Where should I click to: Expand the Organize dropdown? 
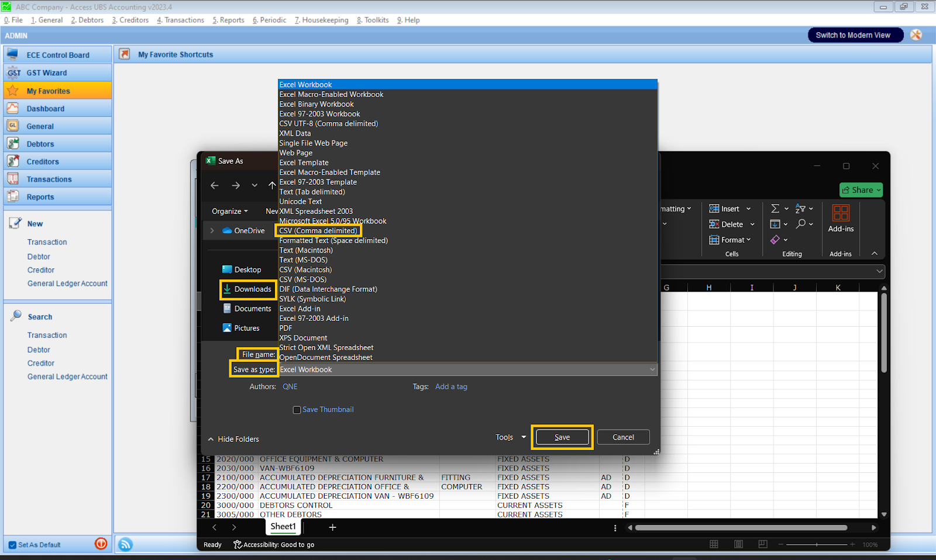pyautogui.click(x=230, y=211)
